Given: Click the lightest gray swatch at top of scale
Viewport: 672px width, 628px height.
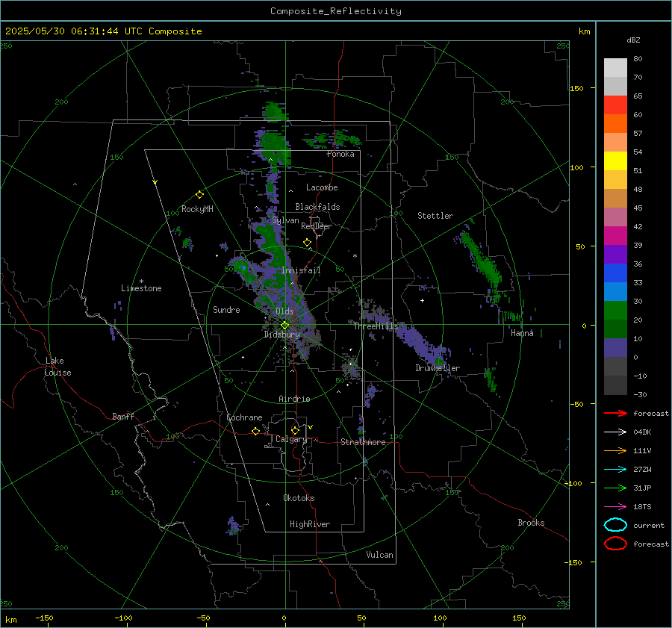Looking at the screenshot, I should (x=615, y=67).
